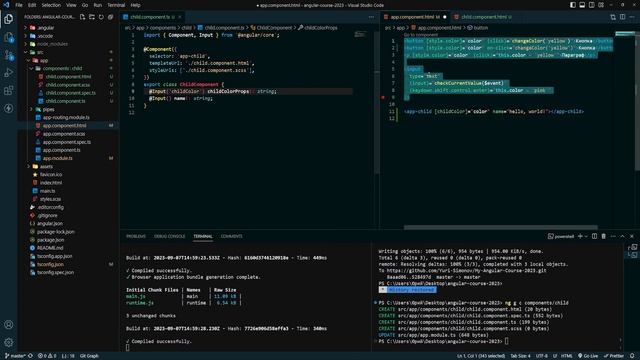Open the Run and Debug view
The height and width of the screenshot is (360, 640).
(9, 73)
